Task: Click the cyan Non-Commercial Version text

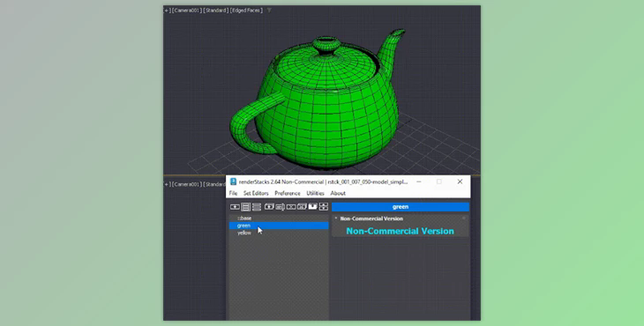Action: (400, 231)
